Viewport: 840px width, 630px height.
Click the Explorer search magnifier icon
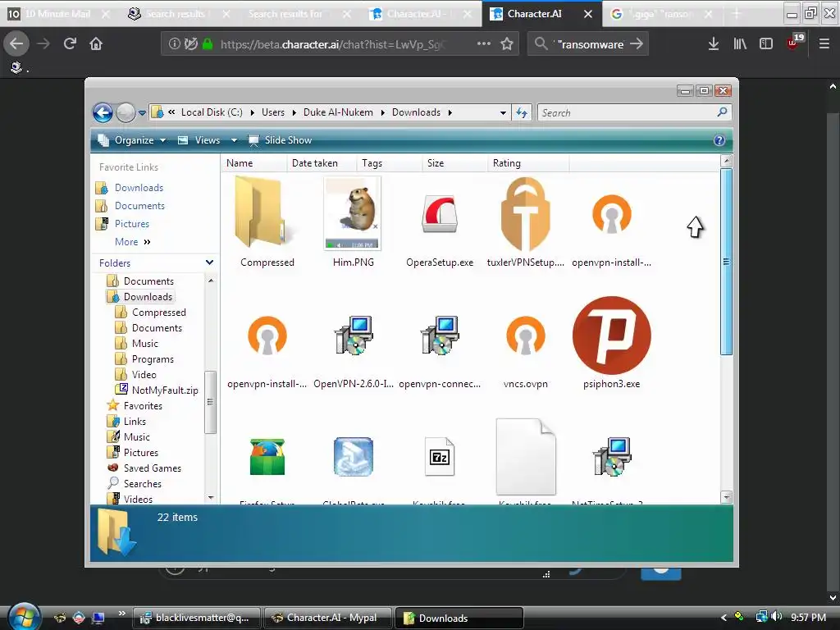tap(722, 112)
